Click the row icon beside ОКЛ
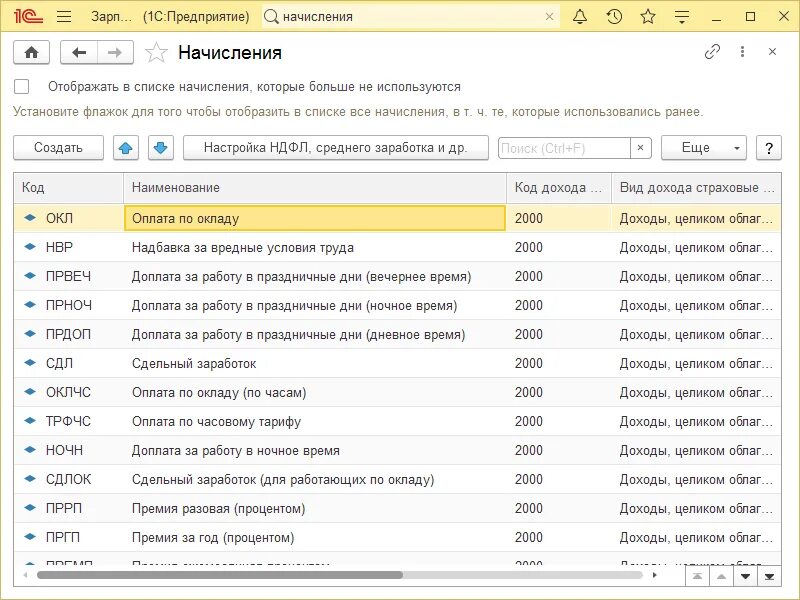 coord(30,218)
